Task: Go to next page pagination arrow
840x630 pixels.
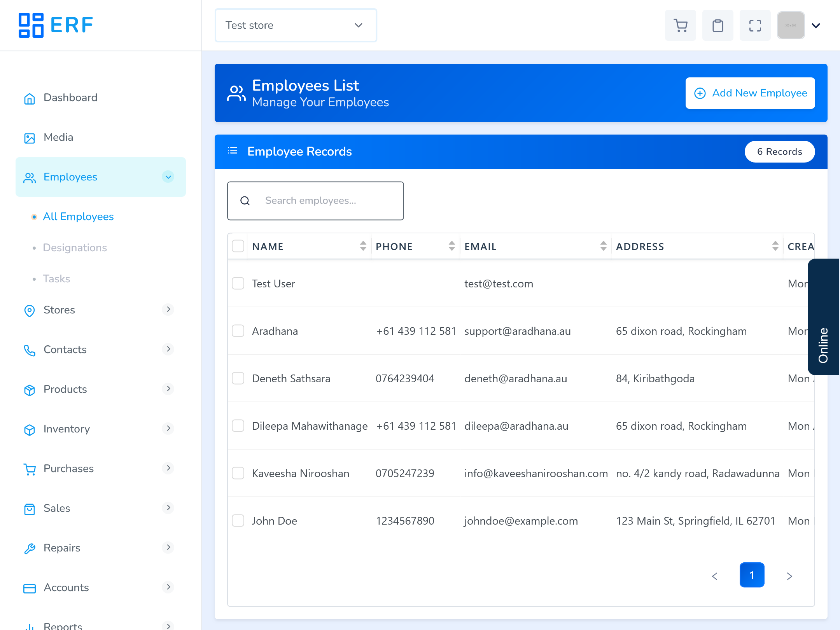Action: click(789, 576)
